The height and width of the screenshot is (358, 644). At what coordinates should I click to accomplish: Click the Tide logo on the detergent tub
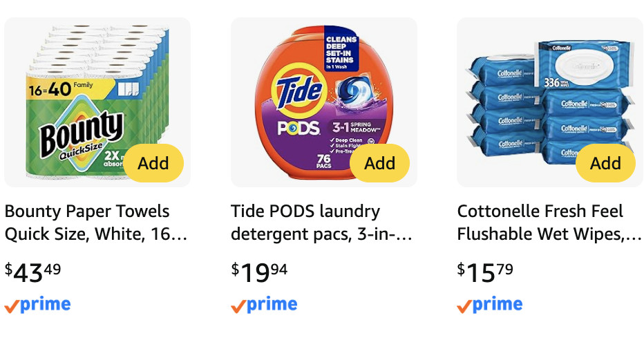click(298, 92)
